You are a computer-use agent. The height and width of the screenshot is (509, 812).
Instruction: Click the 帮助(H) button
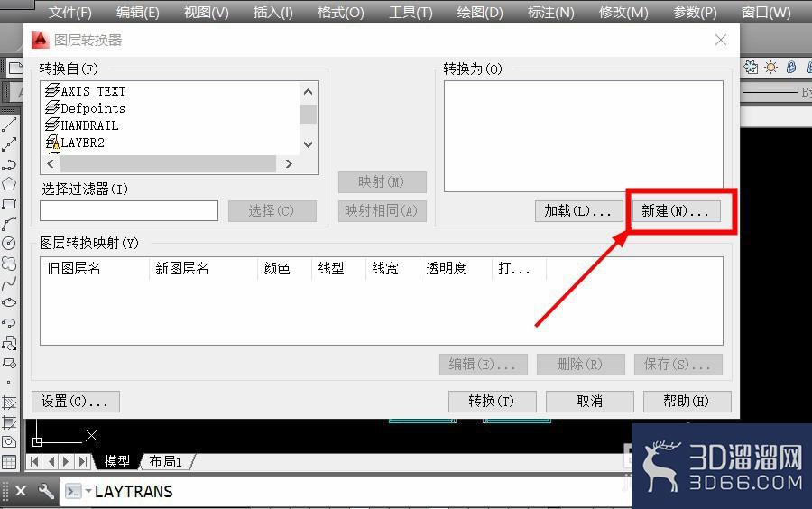(687, 402)
